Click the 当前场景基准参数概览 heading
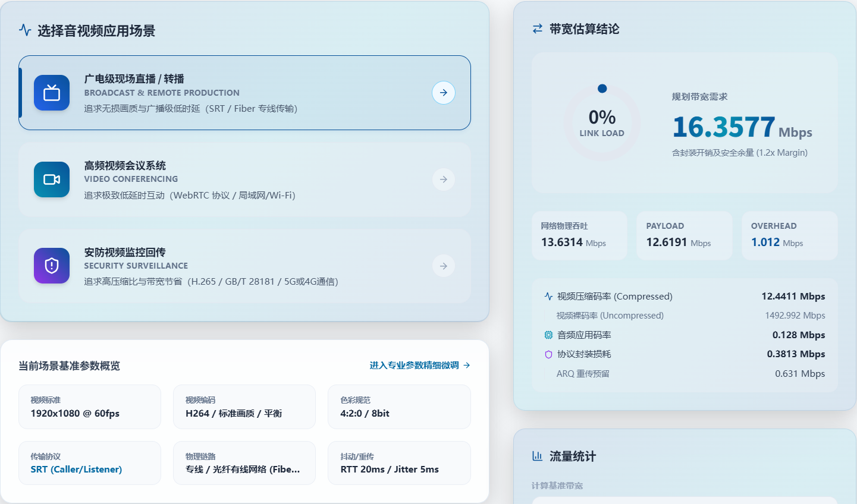Viewport: 857px width, 504px height. pos(69,366)
